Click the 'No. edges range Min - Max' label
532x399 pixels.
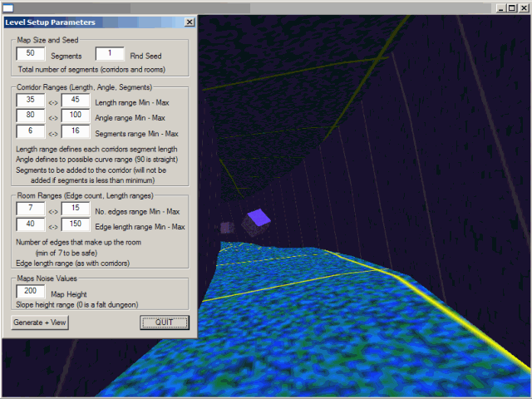[137, 212]
